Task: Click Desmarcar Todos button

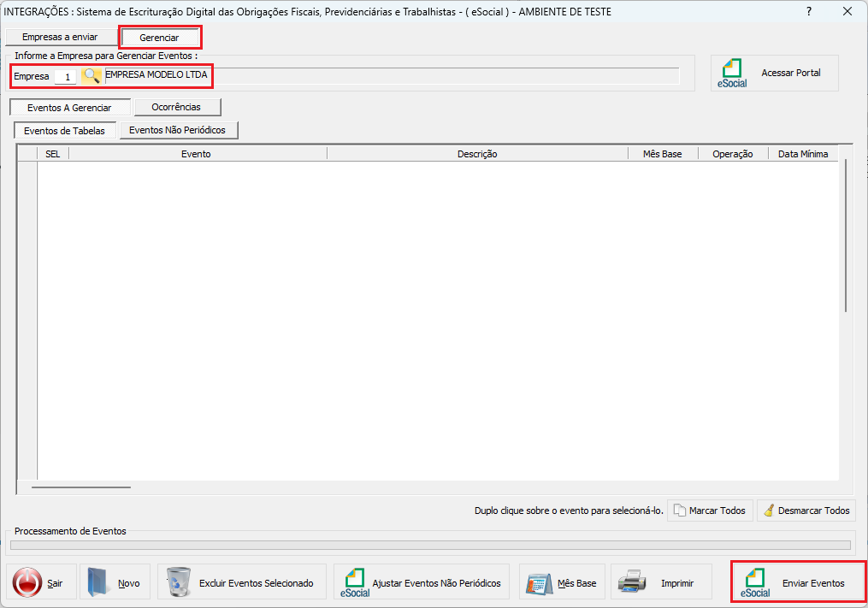Action: coord(806,511)
